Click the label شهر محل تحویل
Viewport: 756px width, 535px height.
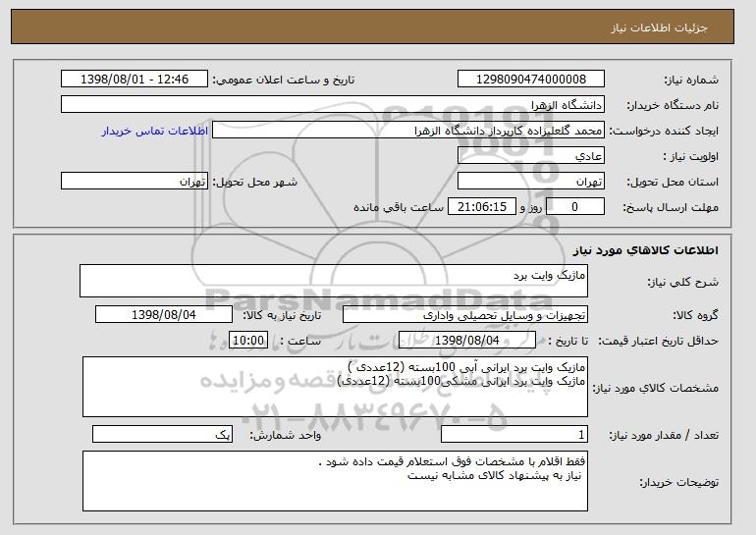pyautogui.click(x=255, y=183)
